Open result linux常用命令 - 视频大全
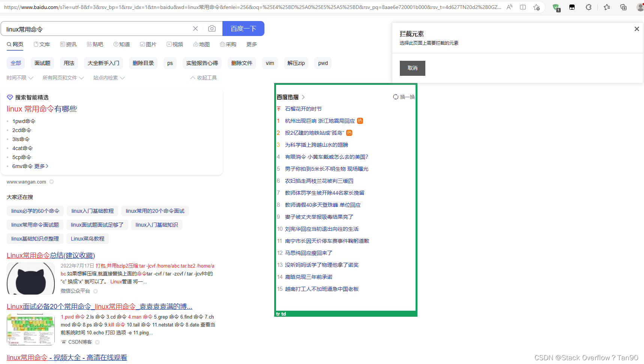644x364 pixels. click(x=67, y=357)
